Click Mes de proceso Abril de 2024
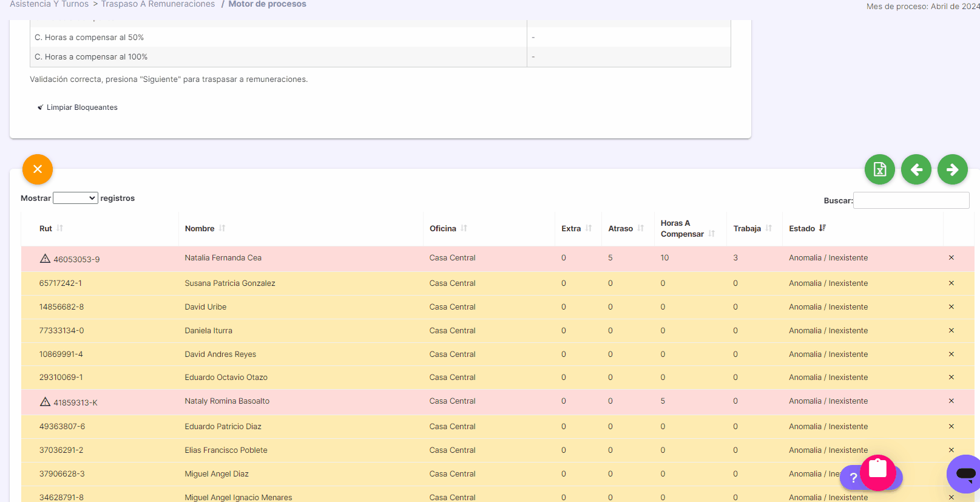980x502 pixels. (922, 7)
